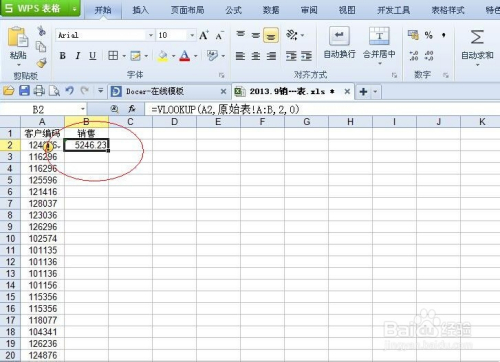Click the decrease decimal places icon
The width and height of the screenshot is (500, 362).
(x=429, y=56)
